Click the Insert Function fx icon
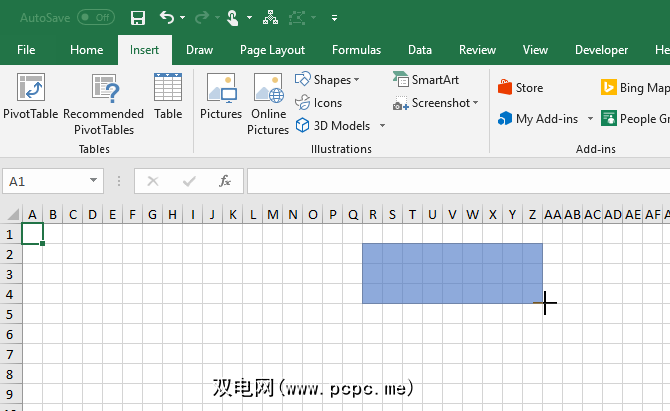The image size is (670, 411). point(225,181)
